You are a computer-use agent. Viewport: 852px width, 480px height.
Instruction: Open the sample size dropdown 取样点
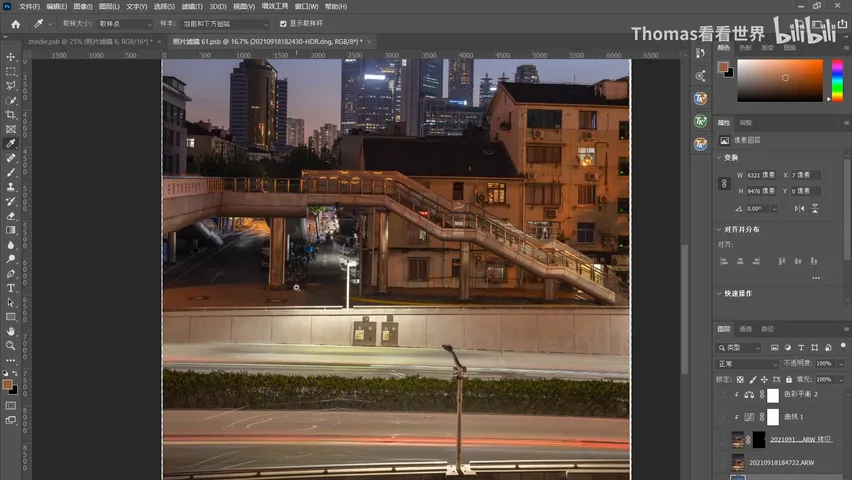(x=126, y=24)
